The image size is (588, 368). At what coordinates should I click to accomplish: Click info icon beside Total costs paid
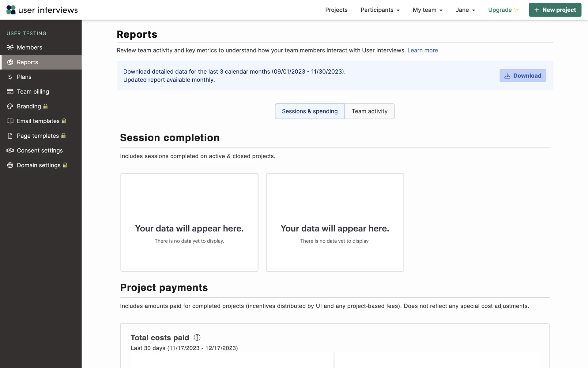[197, 338]
